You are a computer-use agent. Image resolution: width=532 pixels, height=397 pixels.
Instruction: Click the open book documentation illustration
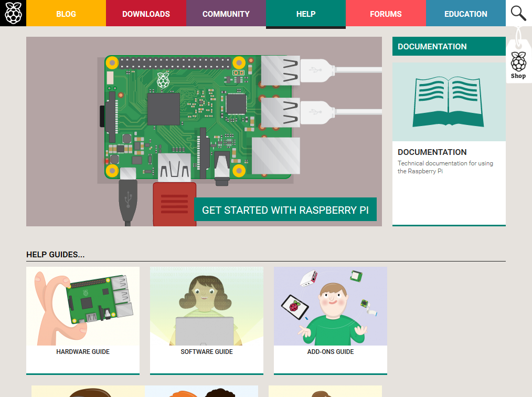pyautogui.click(x=449, y=101)
